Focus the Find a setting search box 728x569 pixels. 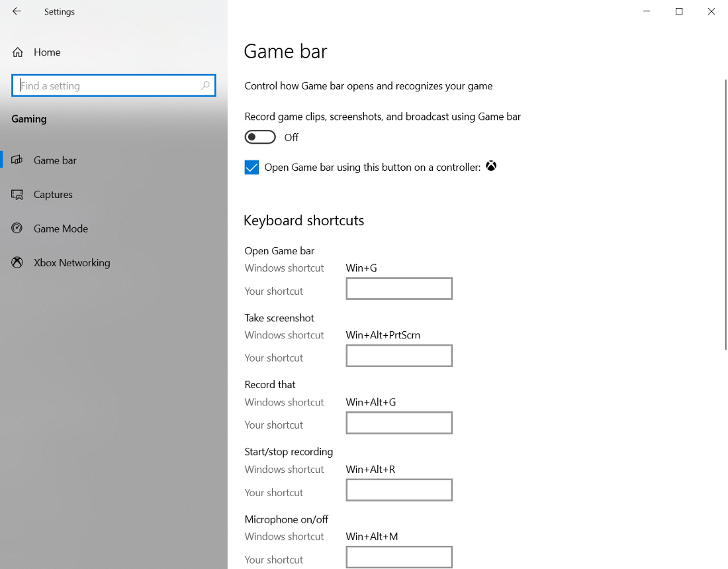click(114, 85)
